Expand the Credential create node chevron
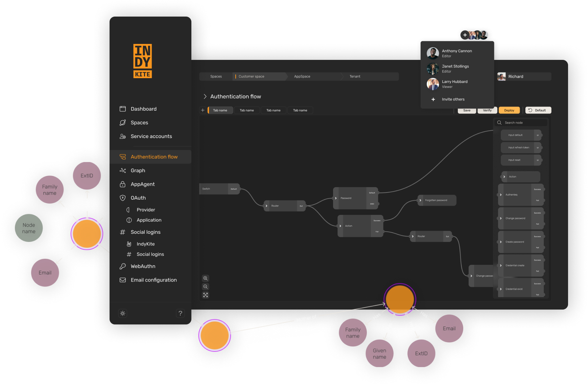 pos(501,266)
